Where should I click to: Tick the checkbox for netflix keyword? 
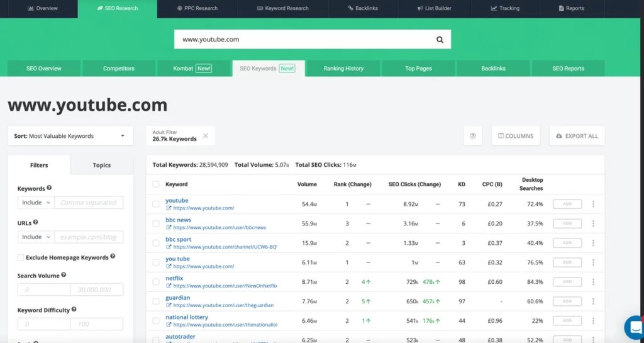click(156, 282)
